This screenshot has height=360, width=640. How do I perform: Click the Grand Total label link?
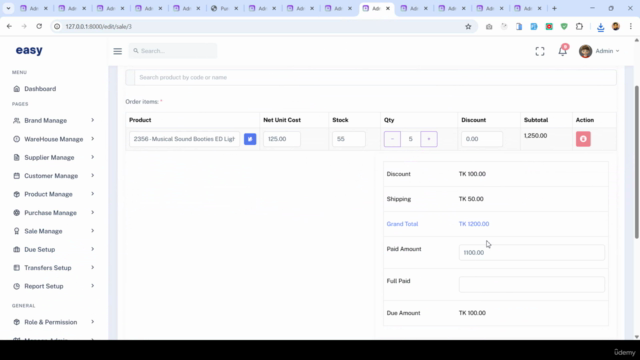[x=402, y=224]
